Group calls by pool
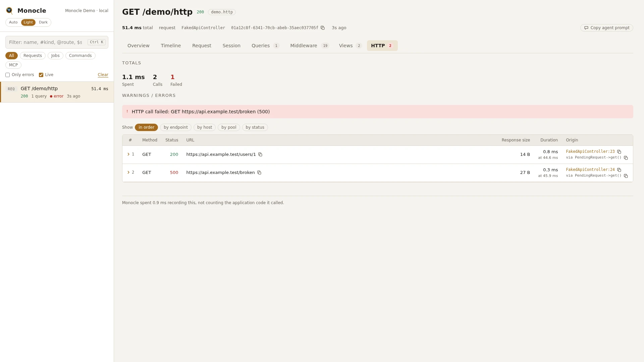Screen dimensions: 644x362 click(x=229, y=127)
